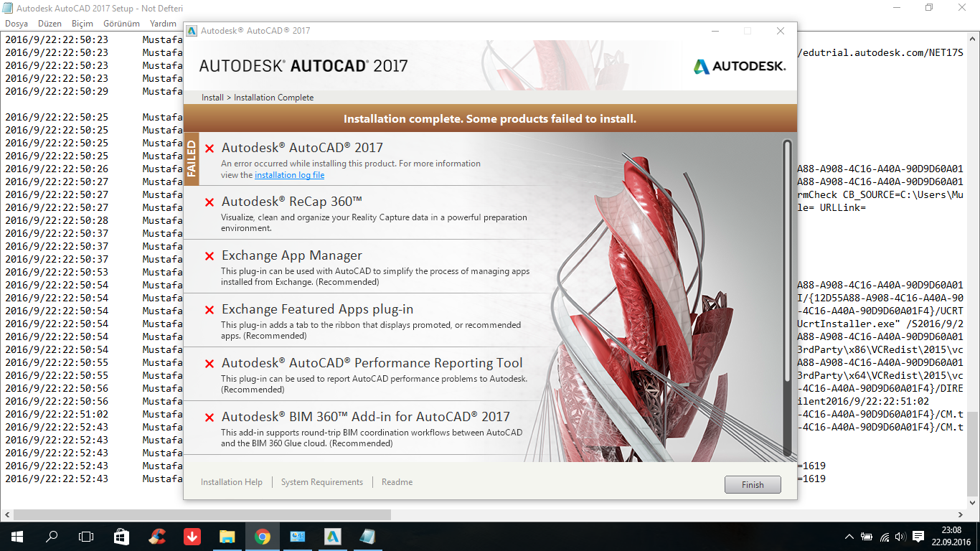Open the Windows Start menu
Screen dimensions: 980x551
(17, 537)
